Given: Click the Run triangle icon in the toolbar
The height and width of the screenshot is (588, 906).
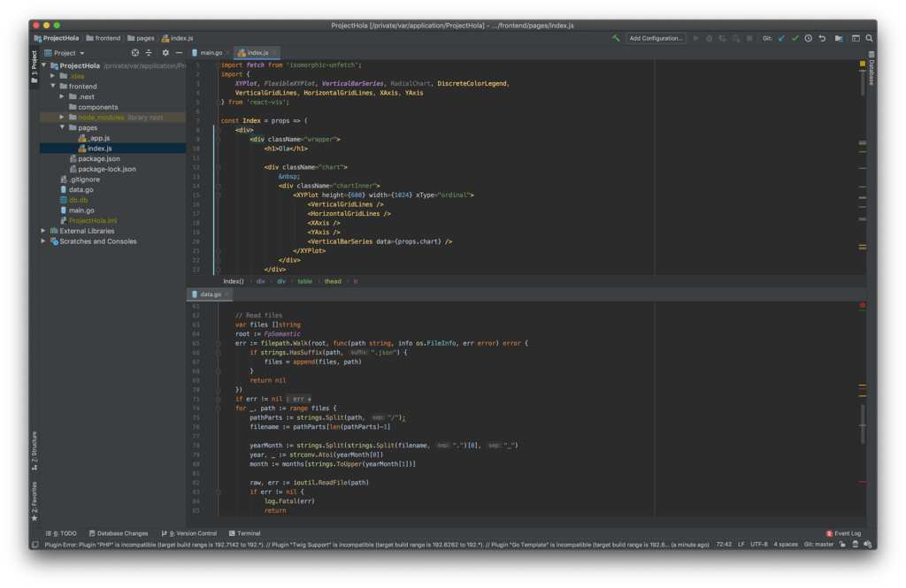Looking at the screenshot, I should (695, 38).
